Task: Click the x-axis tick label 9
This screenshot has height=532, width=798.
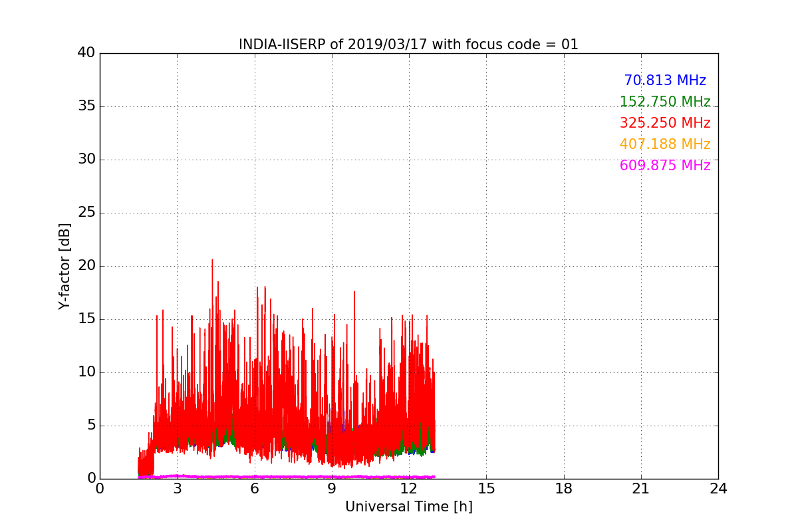Action: (x=332, y=489)
